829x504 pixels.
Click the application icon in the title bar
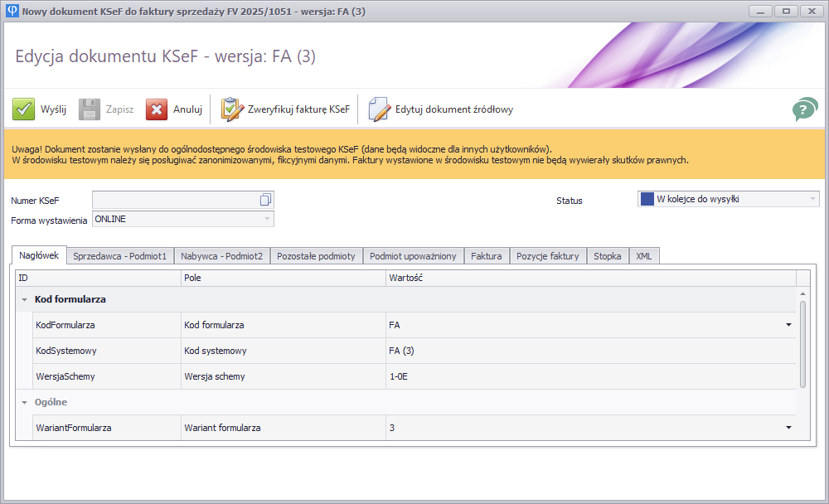pyautogui.click(x=11, y=11)
